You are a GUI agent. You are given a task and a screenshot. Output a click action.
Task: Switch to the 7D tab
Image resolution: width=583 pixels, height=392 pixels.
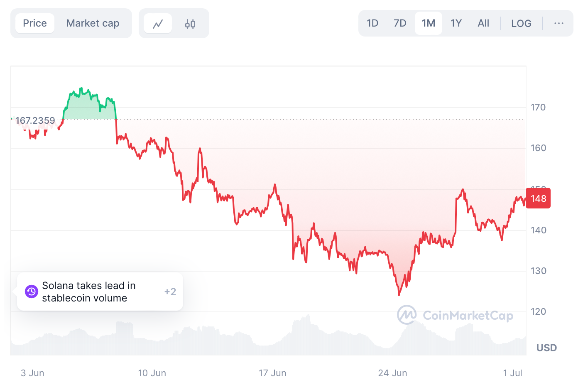399,23
